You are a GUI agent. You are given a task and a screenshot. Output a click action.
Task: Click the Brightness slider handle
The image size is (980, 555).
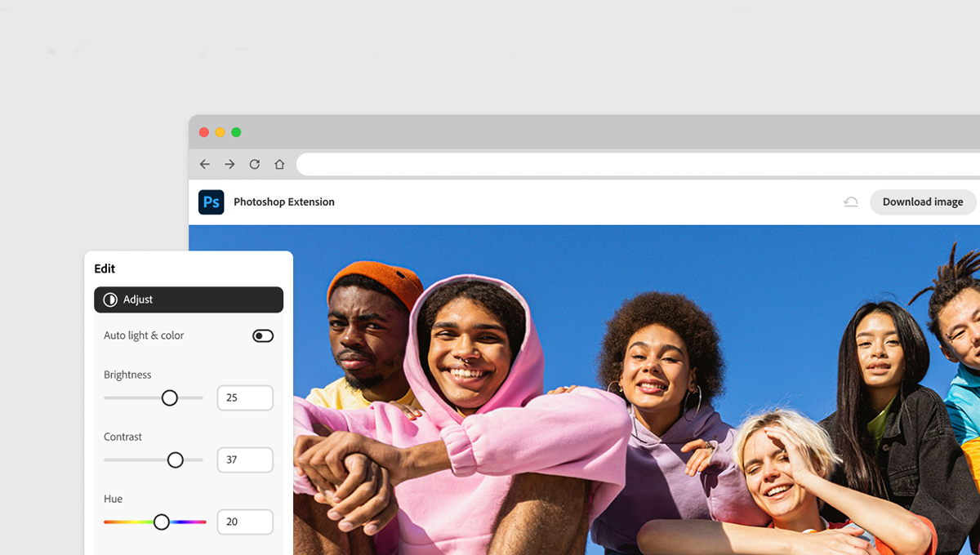coord(169,397)
